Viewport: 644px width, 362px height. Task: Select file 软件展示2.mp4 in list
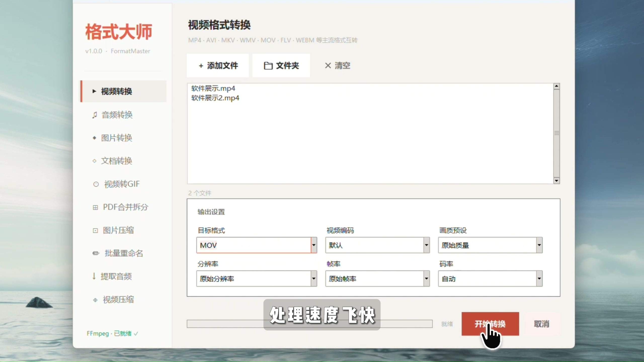coord(215,98)
